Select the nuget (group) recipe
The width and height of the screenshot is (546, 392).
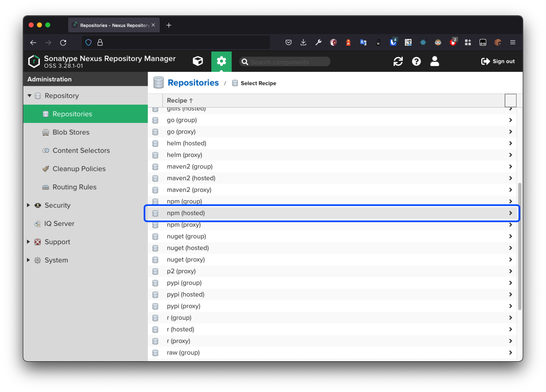pyautogui.click(x=332, y=236)
